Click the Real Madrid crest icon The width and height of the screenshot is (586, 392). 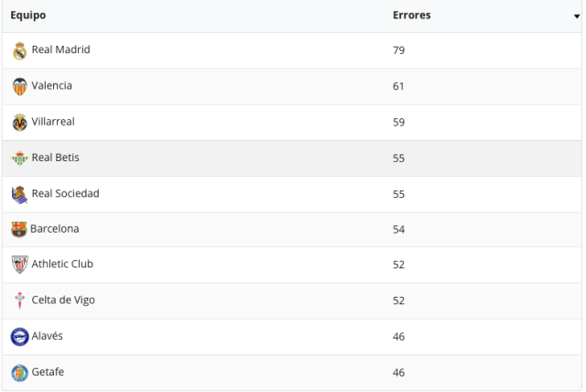coord(20,50)
